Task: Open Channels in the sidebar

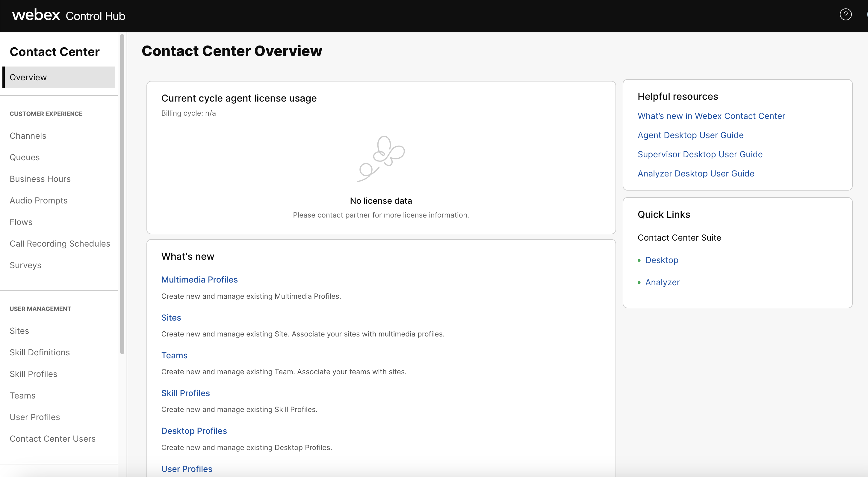Action: click(x=28, y=135)
